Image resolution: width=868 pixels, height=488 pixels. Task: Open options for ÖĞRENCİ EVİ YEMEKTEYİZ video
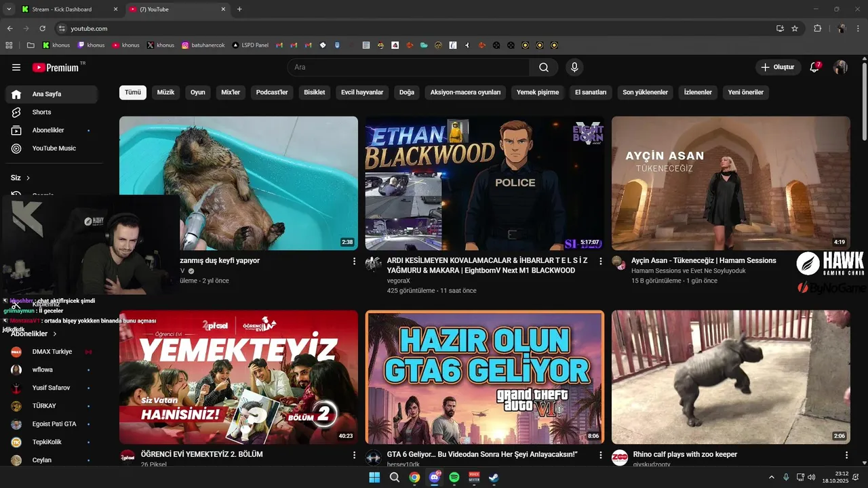click(354, 455)
